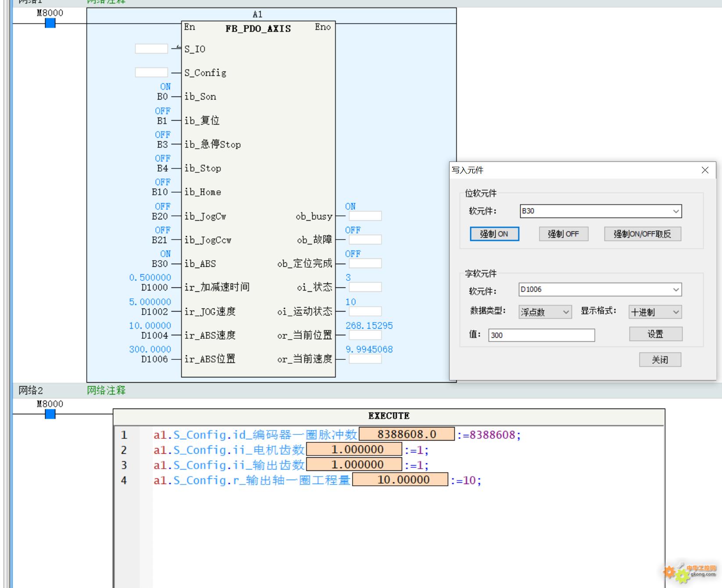The height and width of the screenshot is (588, 722).
Task: Click the 设置 button
Action: [x=656, y=334]
